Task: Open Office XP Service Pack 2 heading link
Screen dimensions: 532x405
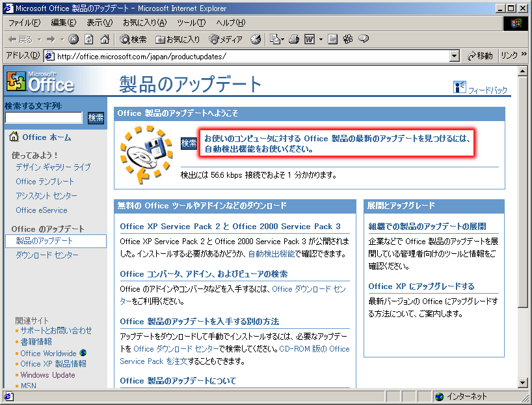Action: [230, 227]
